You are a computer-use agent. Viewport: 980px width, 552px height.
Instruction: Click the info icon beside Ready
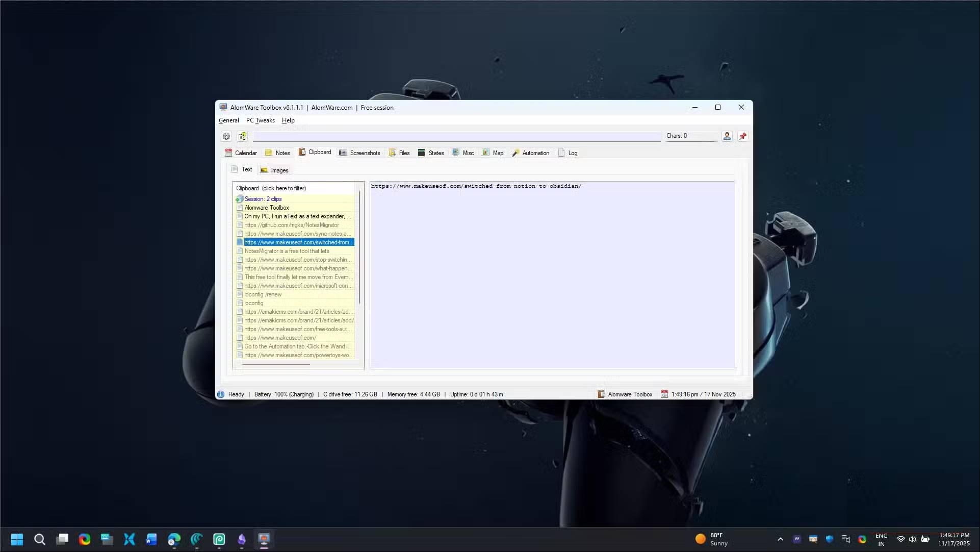(221, 394)
